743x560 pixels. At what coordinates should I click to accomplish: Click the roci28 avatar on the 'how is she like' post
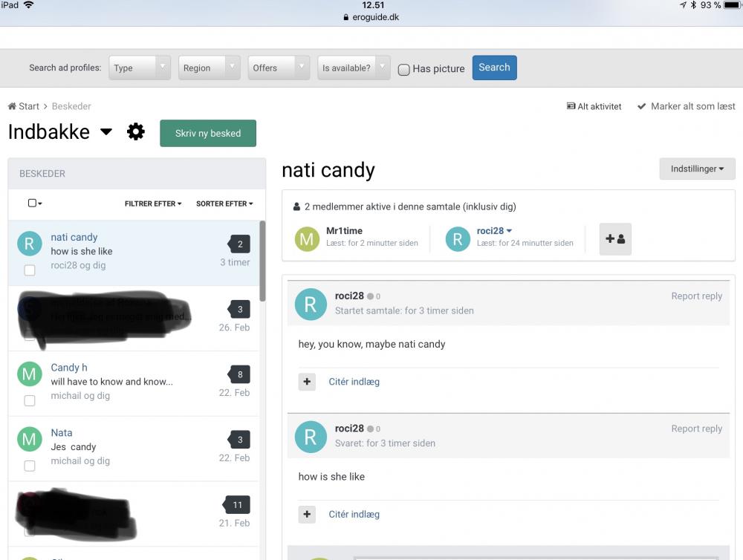311,437
